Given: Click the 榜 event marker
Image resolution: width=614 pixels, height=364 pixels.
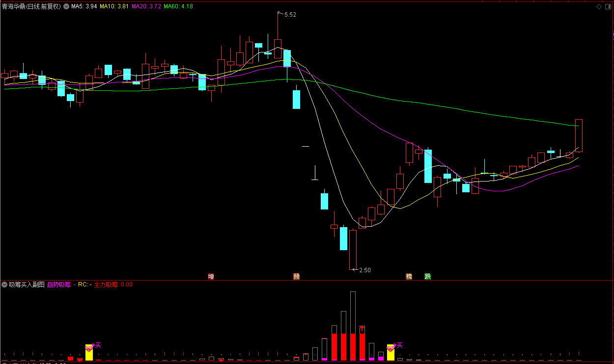Looking at the screenshot, I should click(x=409, y=277).
